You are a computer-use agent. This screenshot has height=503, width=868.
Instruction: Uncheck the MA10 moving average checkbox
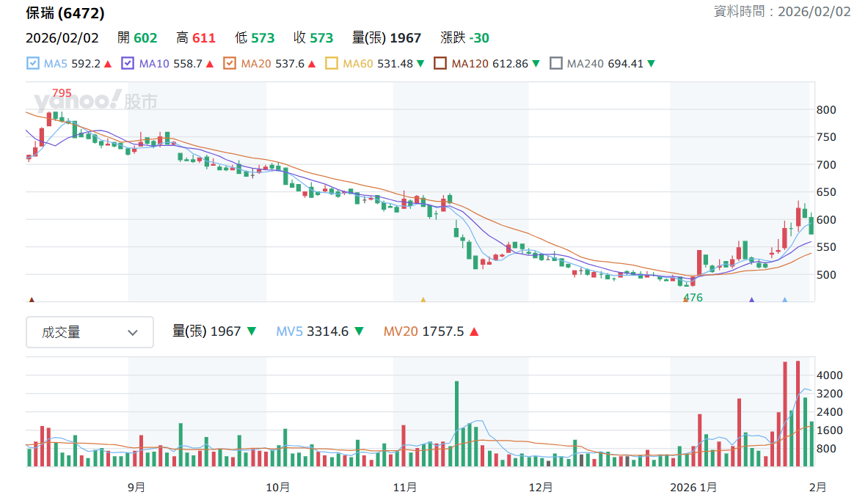point(128,64)
